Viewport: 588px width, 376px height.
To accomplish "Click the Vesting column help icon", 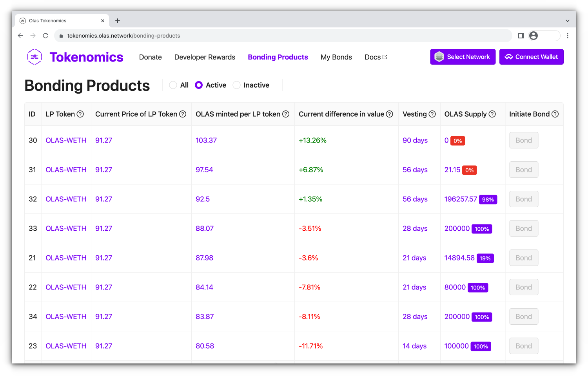I will click(x=432, y=114).
